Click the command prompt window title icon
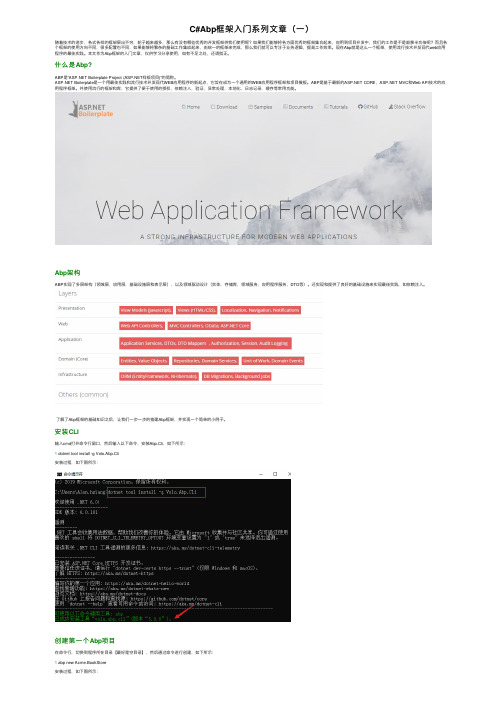Image resolution: width=504 pixels, height=713 pixels. pyautogui.click(x=59, y=474)
